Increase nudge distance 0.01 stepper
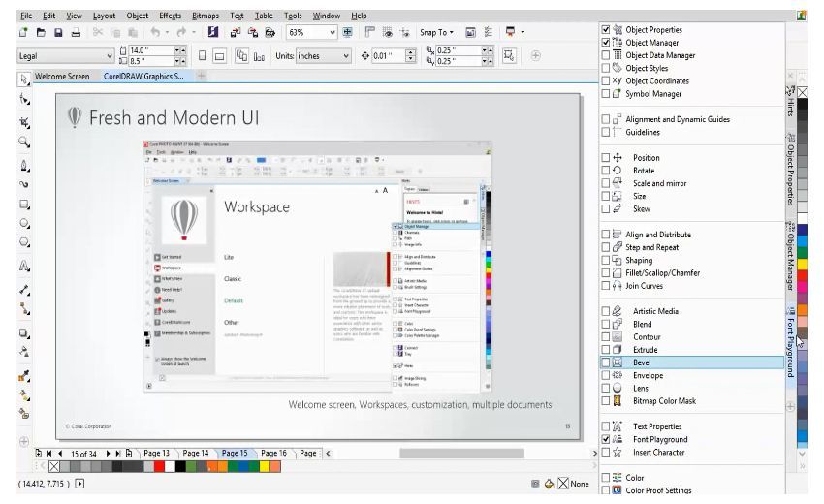Viewport: 824px width, 504px height. (410, 52)
